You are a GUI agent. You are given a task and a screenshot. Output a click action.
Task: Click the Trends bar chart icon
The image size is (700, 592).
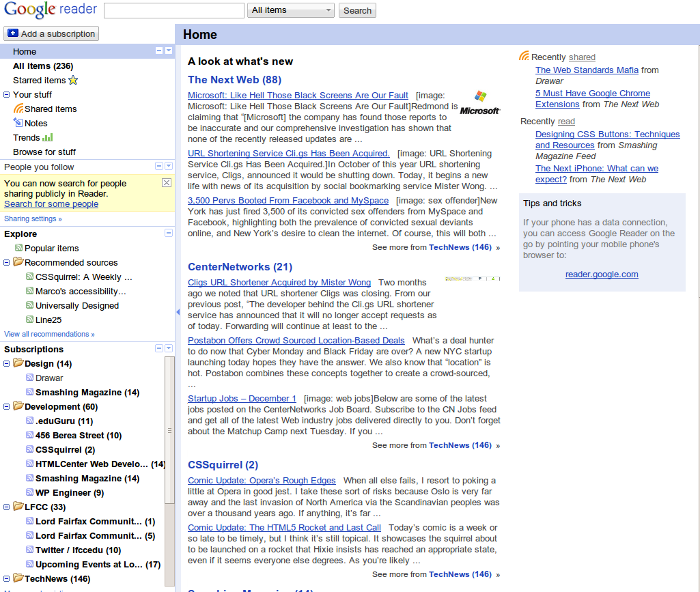click(x=48, y=137)
